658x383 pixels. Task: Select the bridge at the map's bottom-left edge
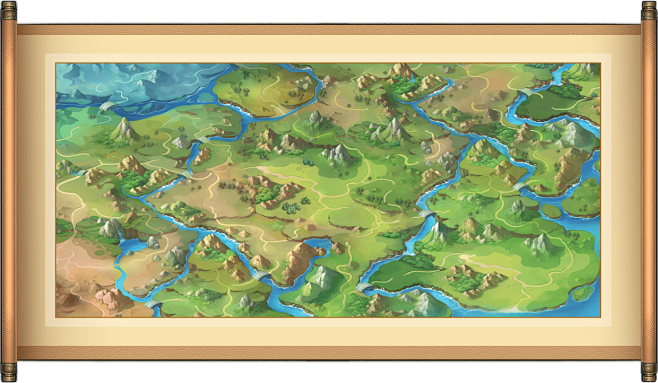(153, 305)
